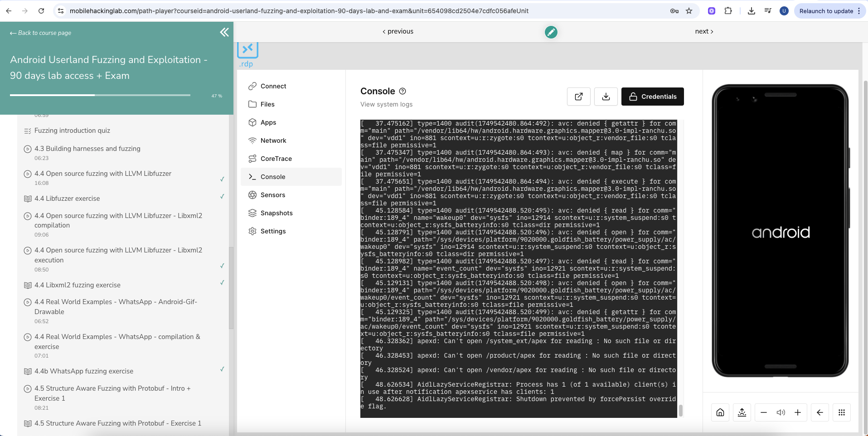Open Snapshots section
This screenshot has height=436, width=868.
click(291, 213)
